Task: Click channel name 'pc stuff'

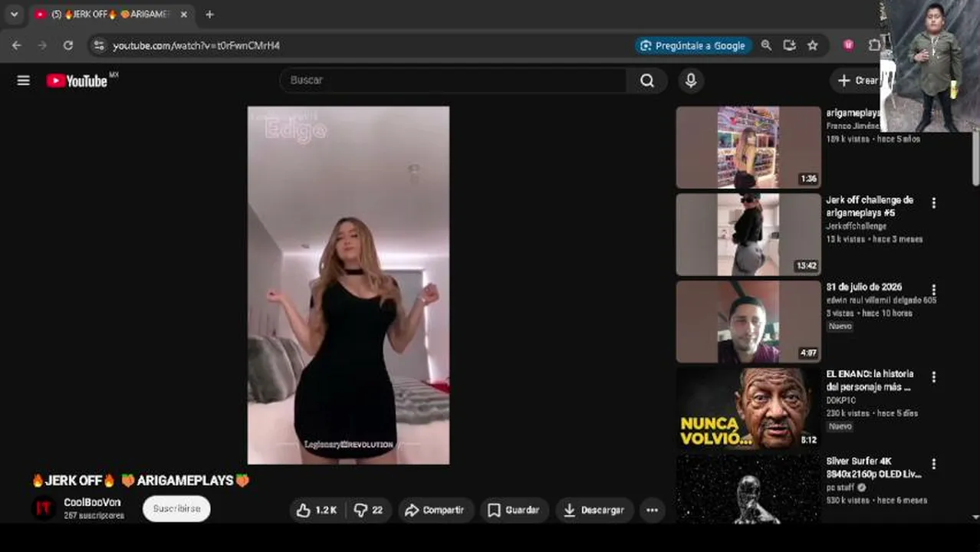Action: 841,488
